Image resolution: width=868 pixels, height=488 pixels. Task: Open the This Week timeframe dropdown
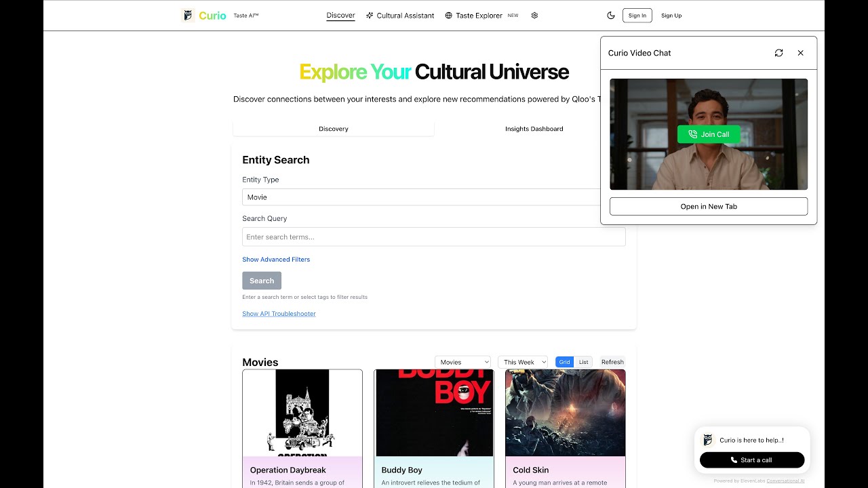click(x=523, y=362)
